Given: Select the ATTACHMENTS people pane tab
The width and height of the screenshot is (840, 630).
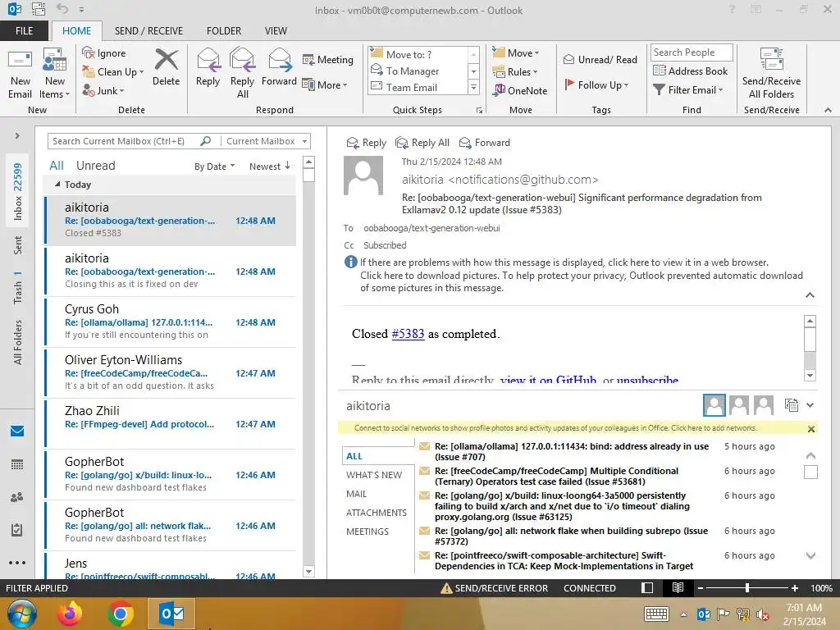Looking at the screenshot, I should pos(376,513).
